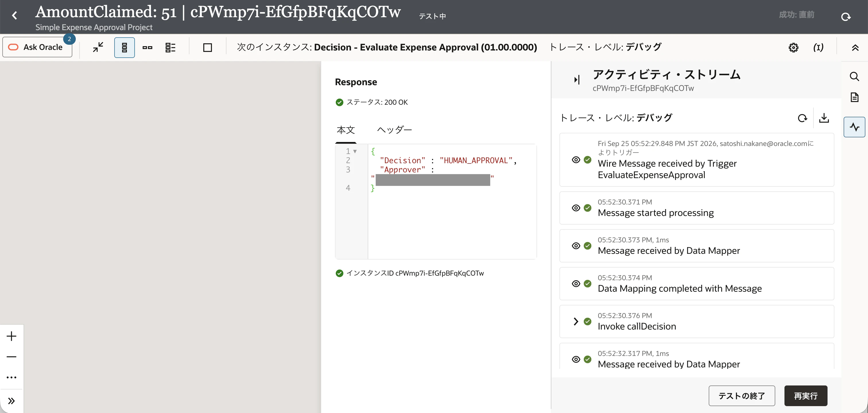
Task: Collapse the アクティビティ・ストリーム panel
Action: pyautogui.click(x=577, y=80)
